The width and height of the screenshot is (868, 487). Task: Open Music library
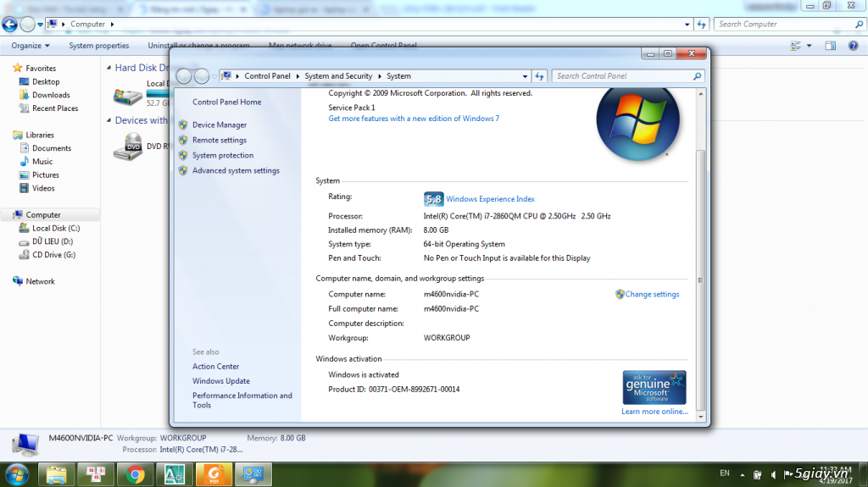(x=42, y=162)
